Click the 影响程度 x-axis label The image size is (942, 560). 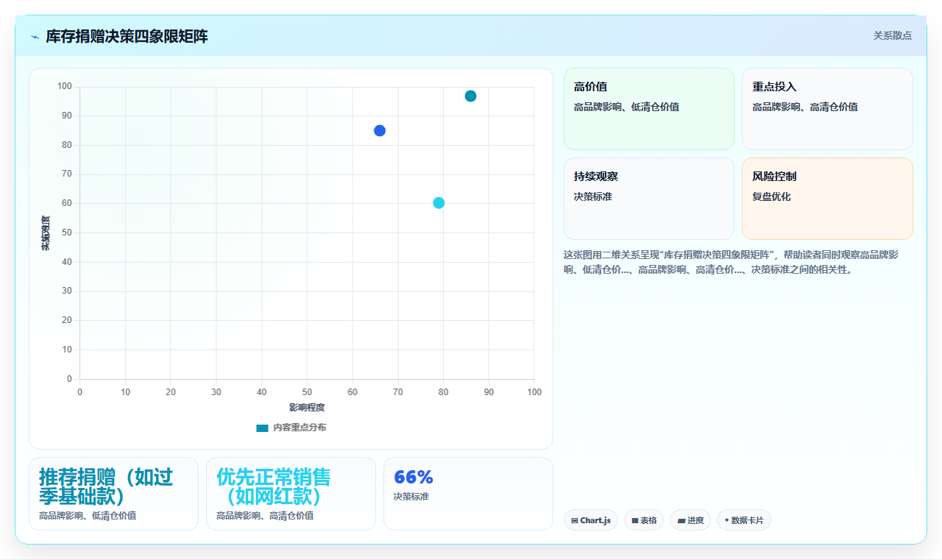(x=307, y=407)
